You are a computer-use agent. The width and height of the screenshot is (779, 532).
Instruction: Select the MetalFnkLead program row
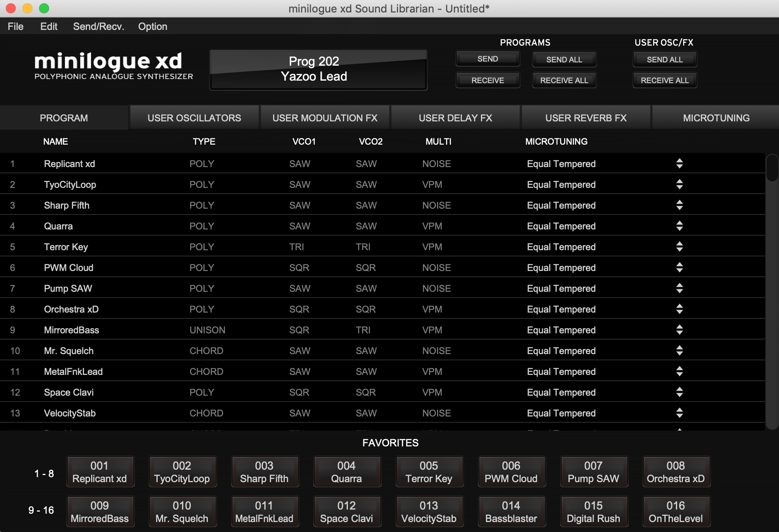click(382, 372)
